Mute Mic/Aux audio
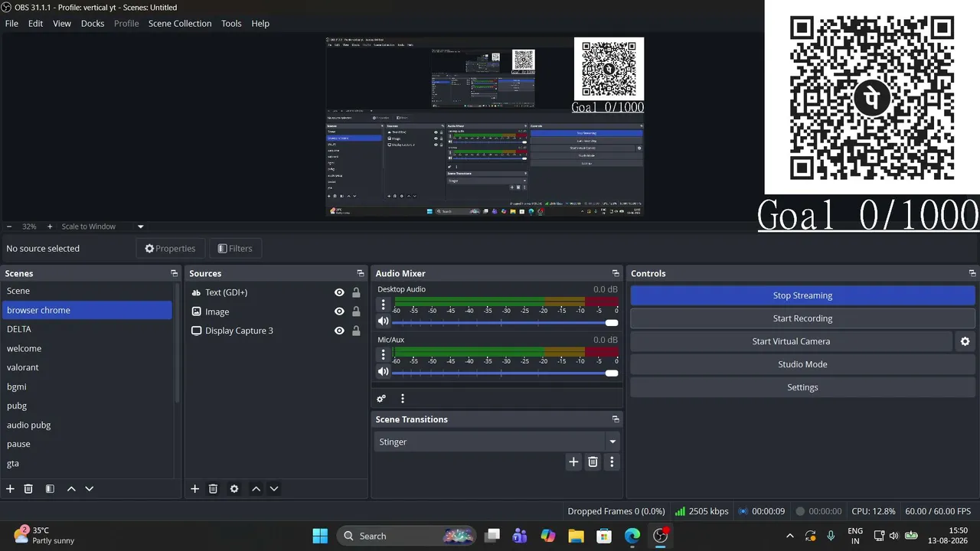 [x=384, y=372]
